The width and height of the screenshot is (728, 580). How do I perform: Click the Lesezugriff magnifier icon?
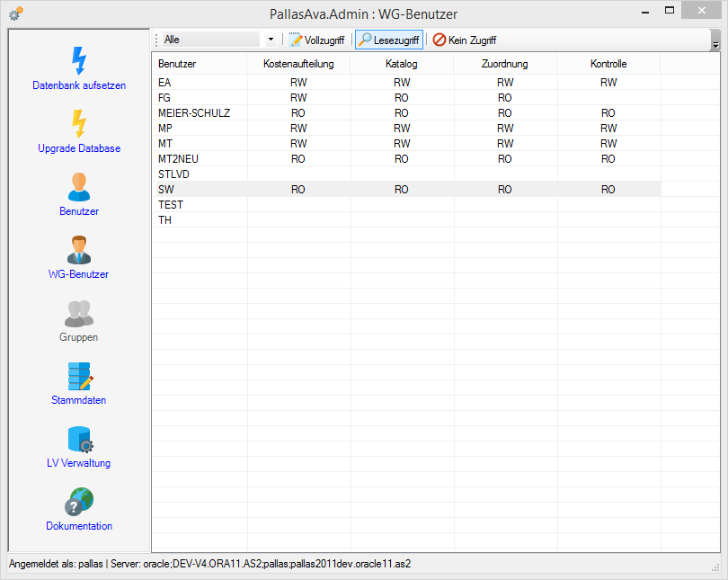pos(366,40)
